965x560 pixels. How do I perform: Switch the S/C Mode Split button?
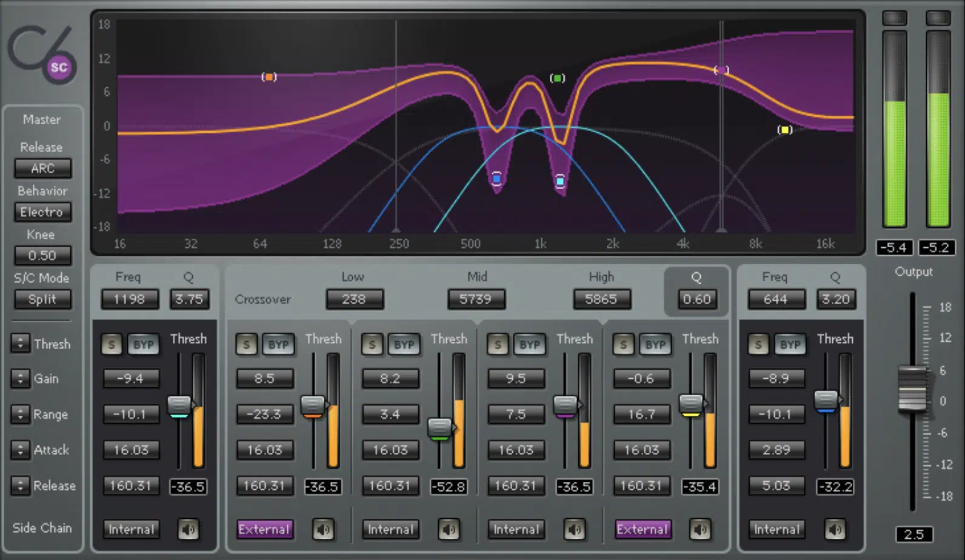[x=42, y=299]
